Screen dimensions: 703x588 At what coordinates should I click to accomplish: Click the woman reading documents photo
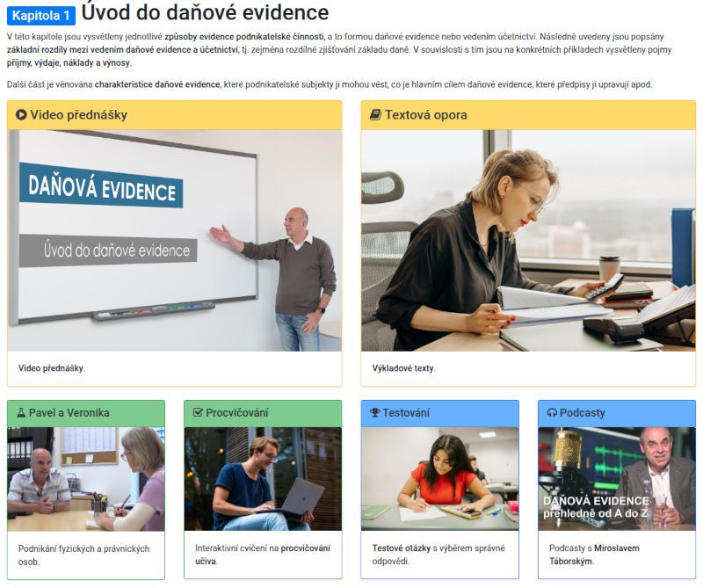pos(527,237)
